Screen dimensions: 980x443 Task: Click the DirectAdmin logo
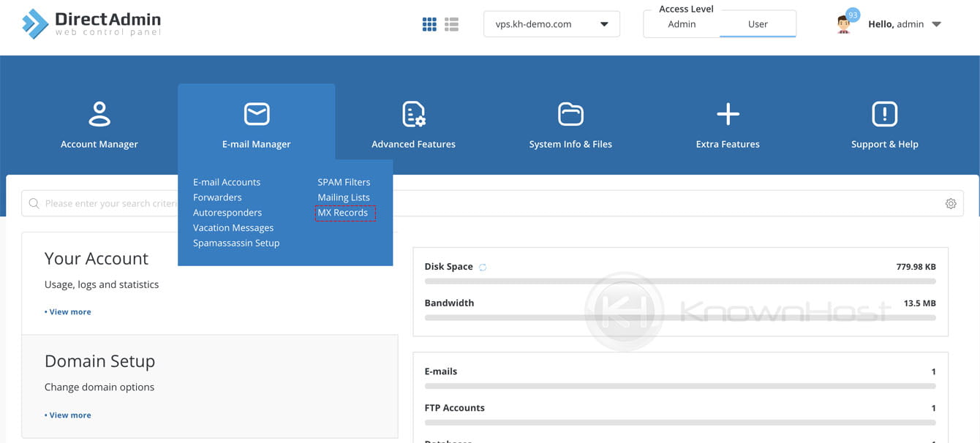[x=88, y=22]
